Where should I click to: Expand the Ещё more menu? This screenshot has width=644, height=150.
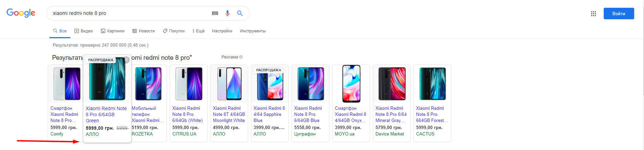pos(198,31)
